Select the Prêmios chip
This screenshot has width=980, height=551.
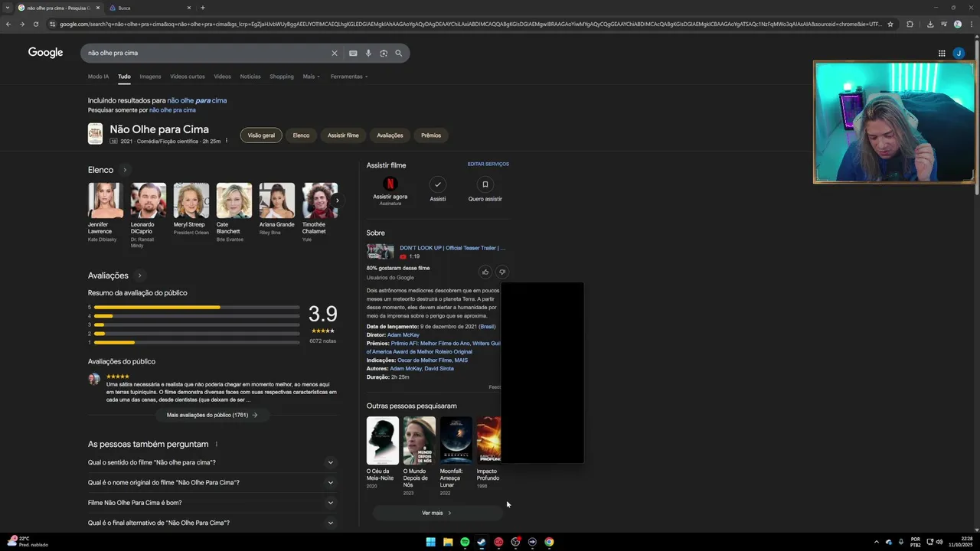click(x=431, y=135)
